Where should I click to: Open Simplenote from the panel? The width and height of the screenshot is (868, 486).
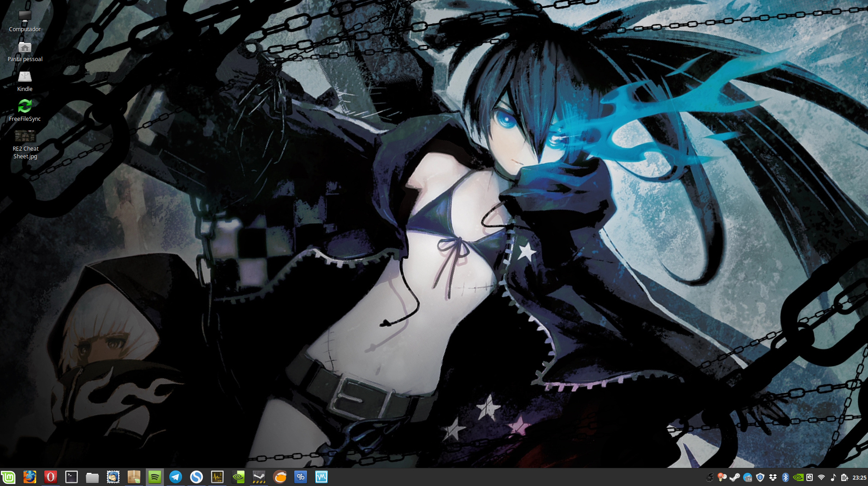pos(197,477)
